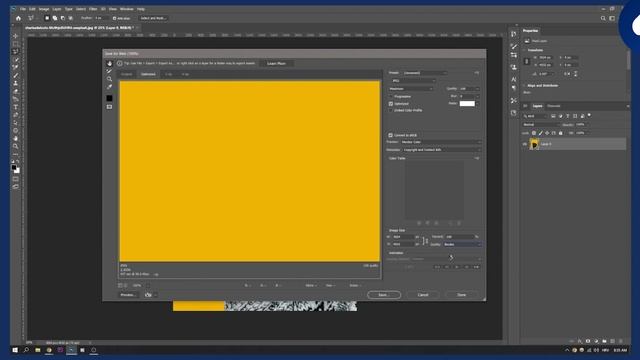This screenshot has width=640, height=360.
Task: Switch to the 2-Up preview tab
Action: coord(169,74)
